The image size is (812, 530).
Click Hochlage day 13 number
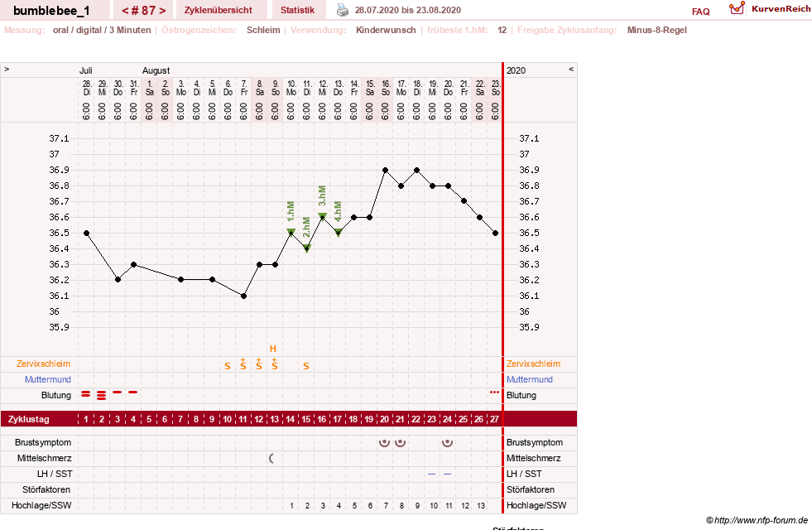coord(481,506)
